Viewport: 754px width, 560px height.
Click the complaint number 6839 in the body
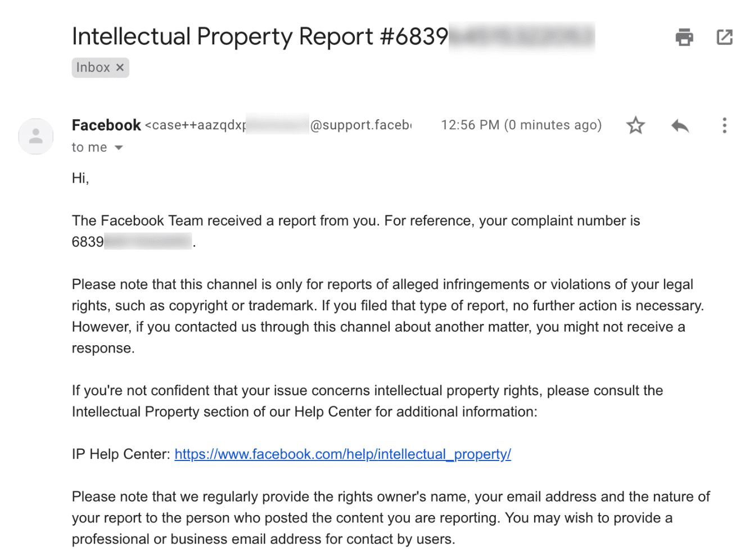tap(88, 241)
